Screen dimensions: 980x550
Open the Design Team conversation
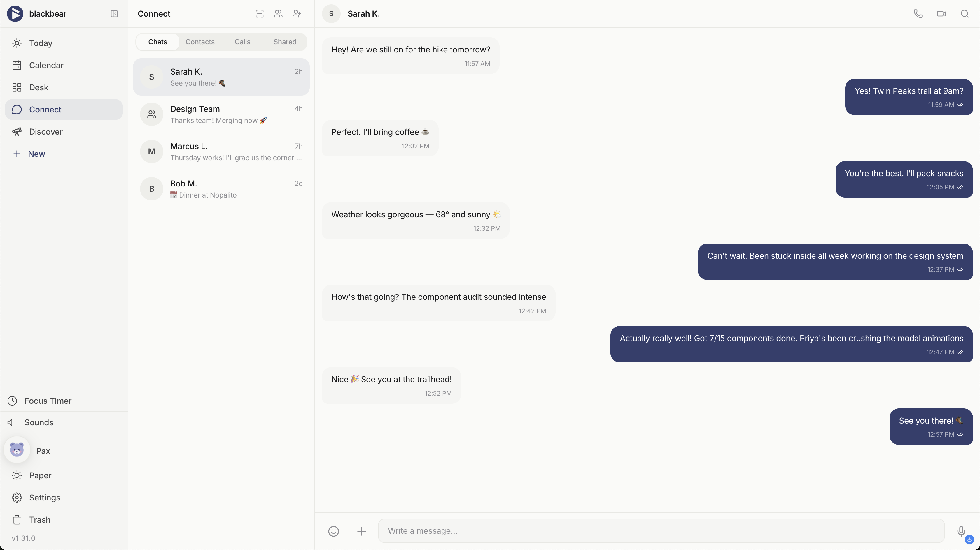pos(222,114)
